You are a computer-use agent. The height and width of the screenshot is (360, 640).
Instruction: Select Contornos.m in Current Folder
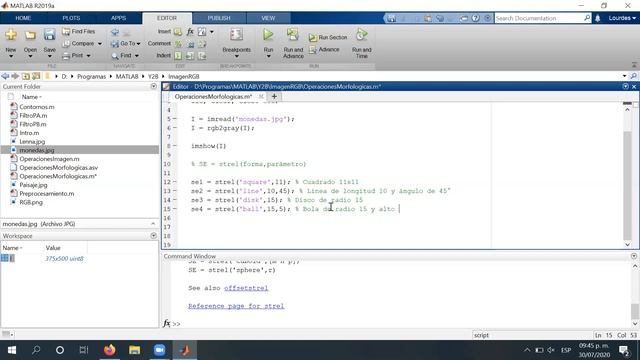[37, 107]
